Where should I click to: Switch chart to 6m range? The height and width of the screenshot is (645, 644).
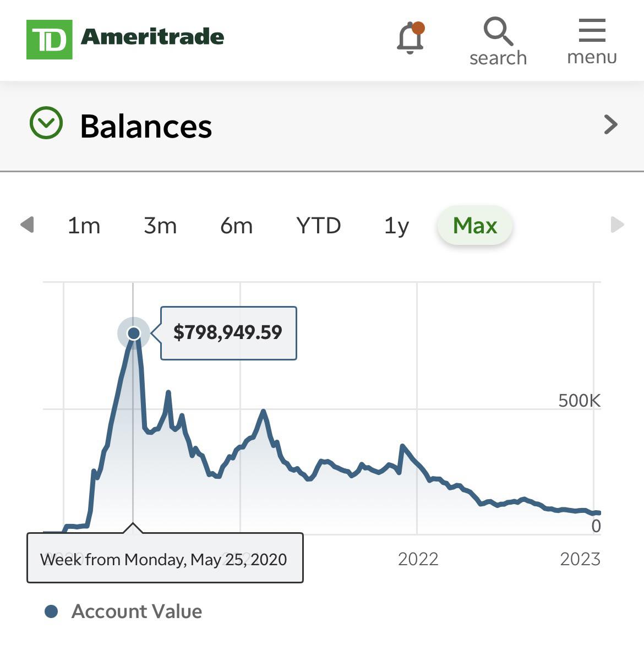click(236, 226)
